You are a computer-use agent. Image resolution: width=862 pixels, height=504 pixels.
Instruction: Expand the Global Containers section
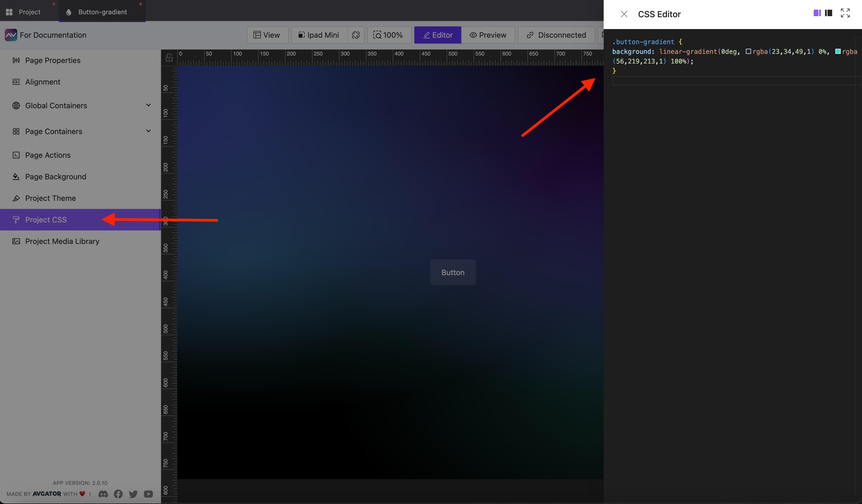point(148,105)
